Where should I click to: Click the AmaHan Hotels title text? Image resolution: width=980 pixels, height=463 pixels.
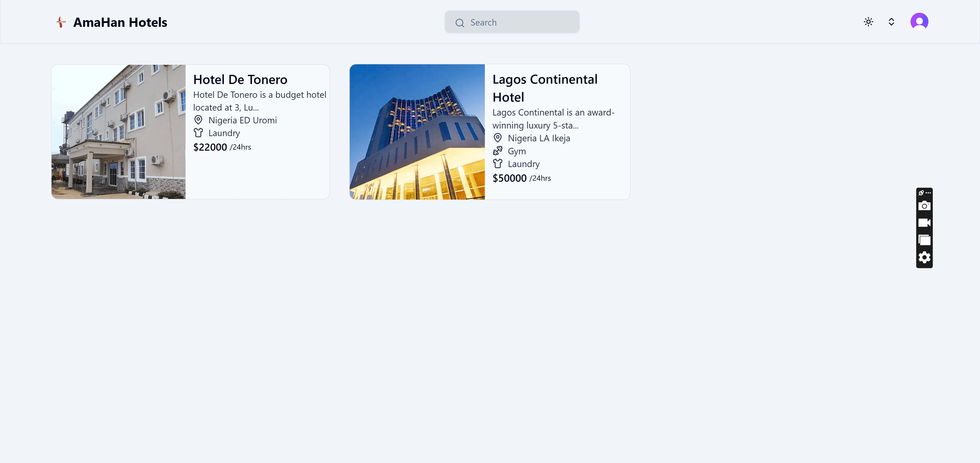click(120, 22)
